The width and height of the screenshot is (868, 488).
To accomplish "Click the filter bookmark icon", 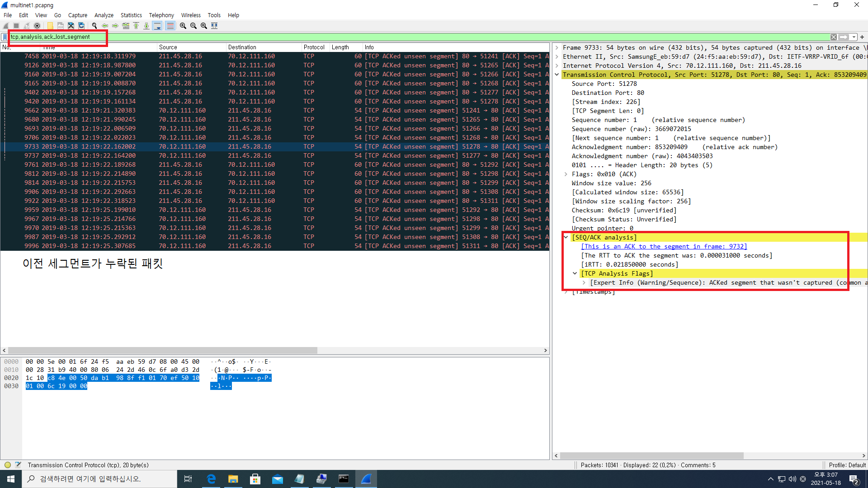I will (x=5, y=37).
